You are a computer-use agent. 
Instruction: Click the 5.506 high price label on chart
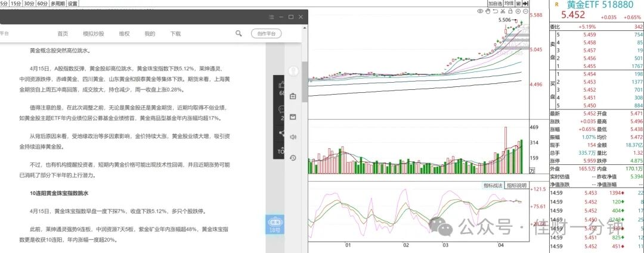(504, 20)
